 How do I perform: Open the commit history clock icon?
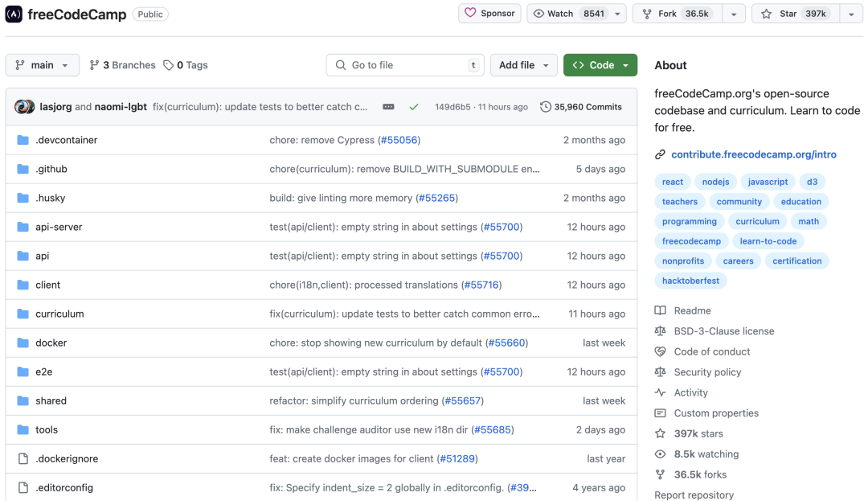tap(546, 106)
